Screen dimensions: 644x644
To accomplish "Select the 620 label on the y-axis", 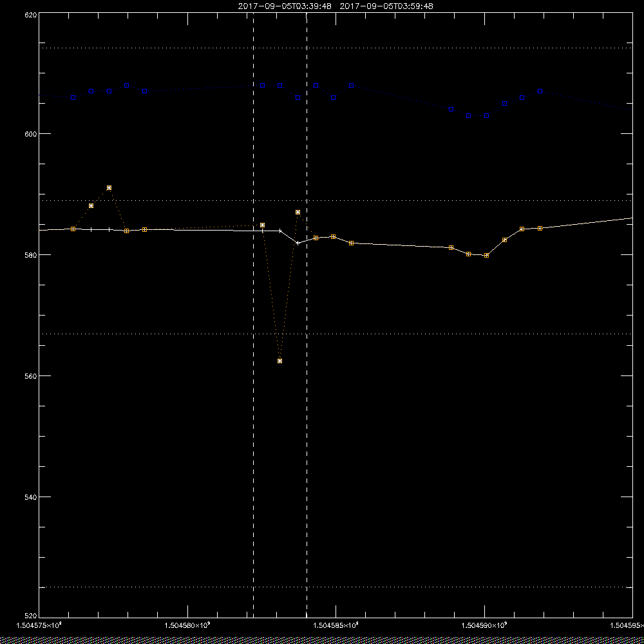I will pyautogui.click(x=30, y=15).
